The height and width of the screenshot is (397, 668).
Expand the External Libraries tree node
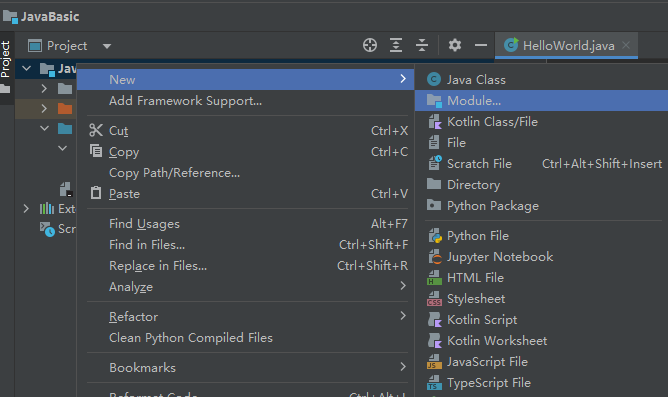click(x=26, y=208)
